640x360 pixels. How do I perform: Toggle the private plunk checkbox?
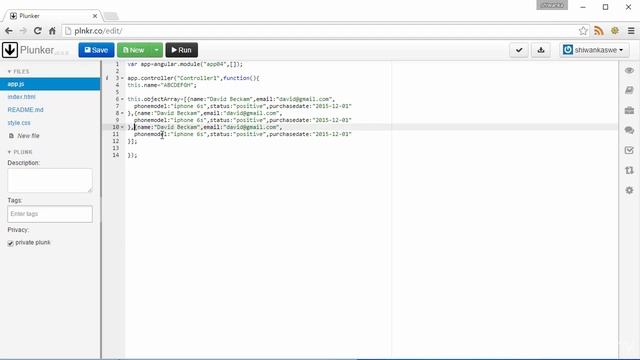click(x=11, y=243)
